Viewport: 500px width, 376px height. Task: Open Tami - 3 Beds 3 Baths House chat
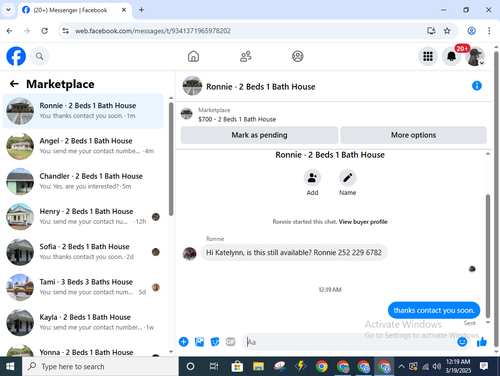coord(83,287)
